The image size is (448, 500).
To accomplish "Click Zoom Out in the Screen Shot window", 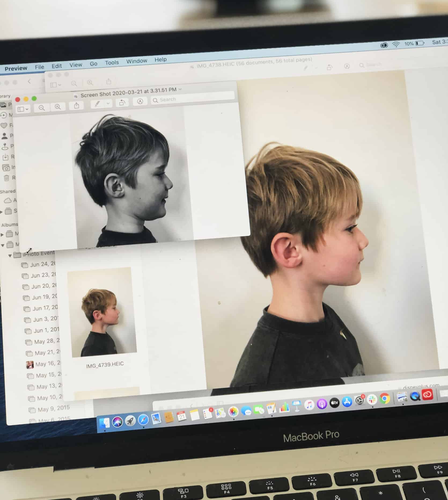I will click(42, 108).
